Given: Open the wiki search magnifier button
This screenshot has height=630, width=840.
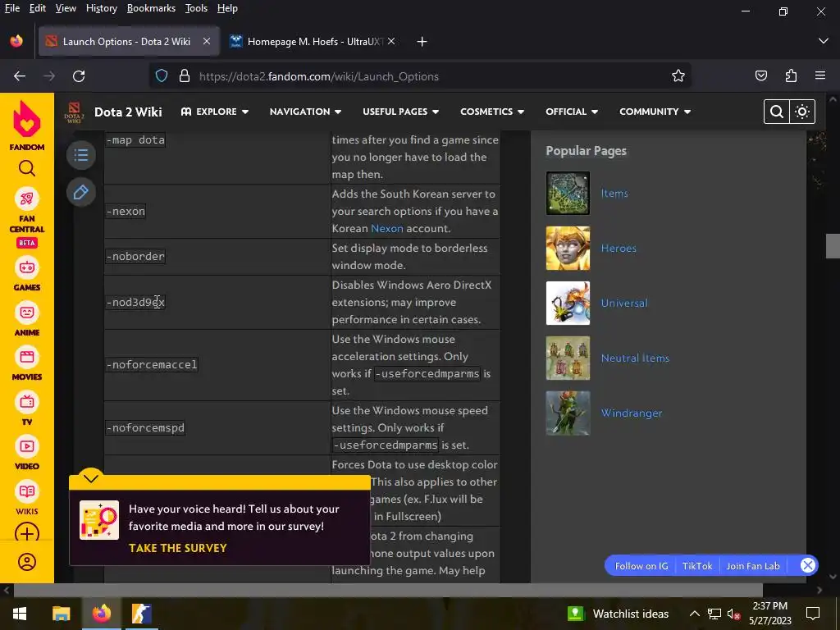Looking at the screenshot, I should [776, 112].
